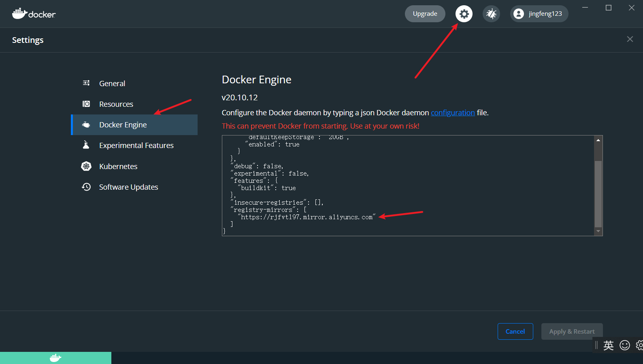The height and width of the screenshot is (364, 643).
Task: Open input method settings gear
Action: 639,345
